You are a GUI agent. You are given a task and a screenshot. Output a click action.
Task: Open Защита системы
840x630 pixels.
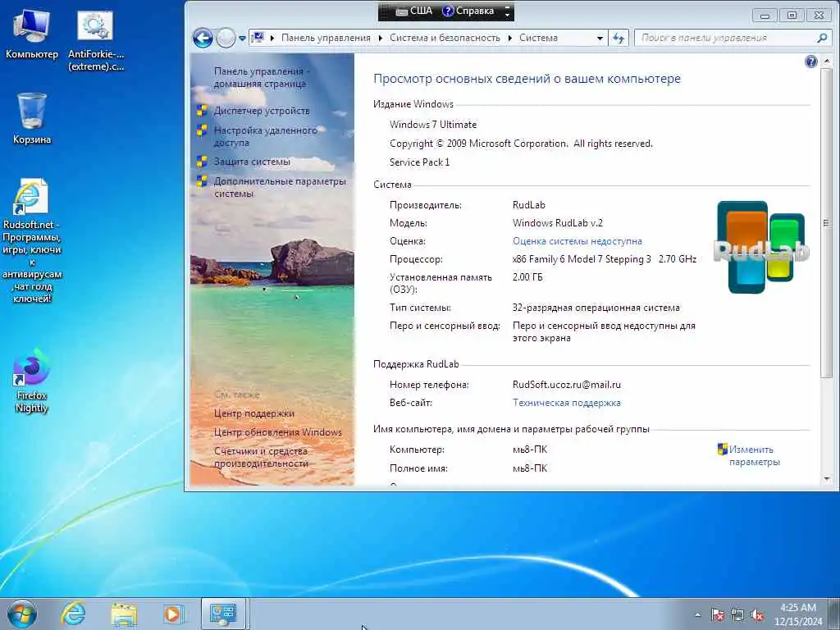pyautogui.click(x=252, y=162)
